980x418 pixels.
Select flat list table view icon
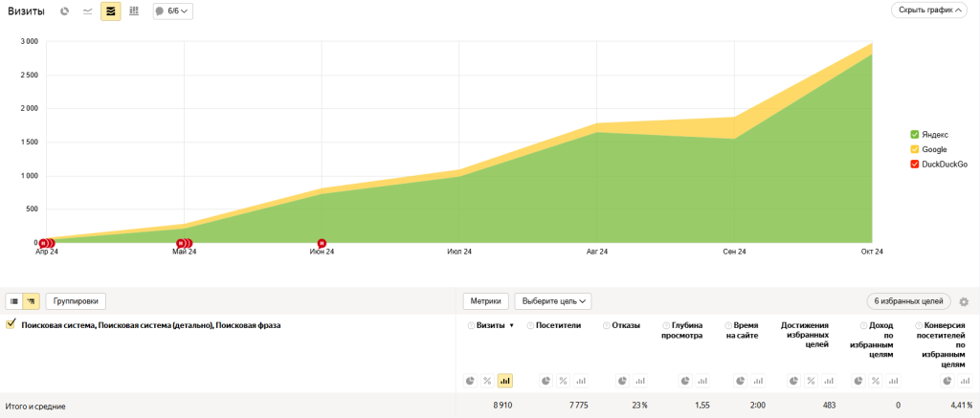(x=14, y=301)
